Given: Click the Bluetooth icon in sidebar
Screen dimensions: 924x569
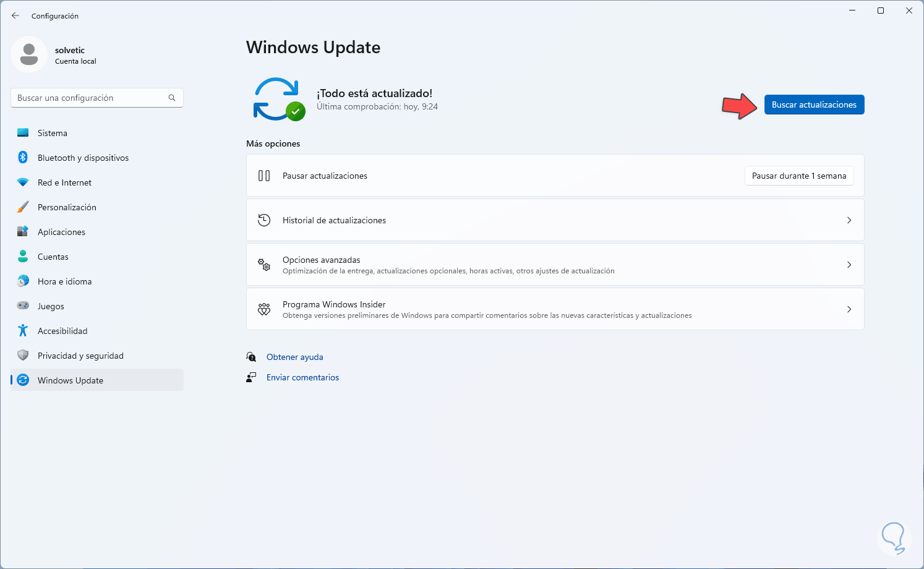Looking at the screenshot, I should 23,158.
